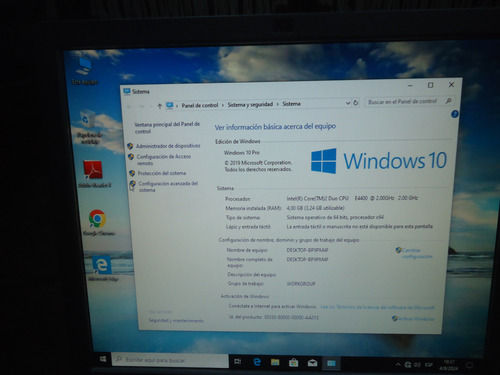Close the Sistema window
Screen dimensions: 500x375
451,85
